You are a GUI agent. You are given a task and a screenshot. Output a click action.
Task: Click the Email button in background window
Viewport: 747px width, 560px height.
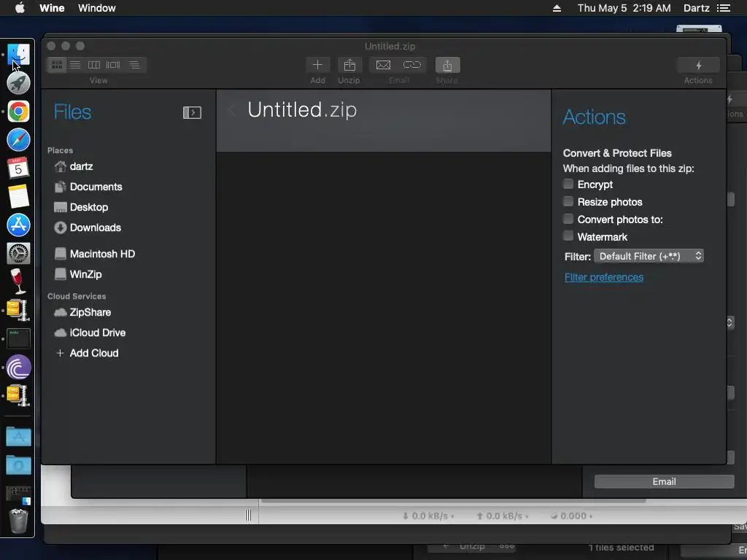click(664, 482)
